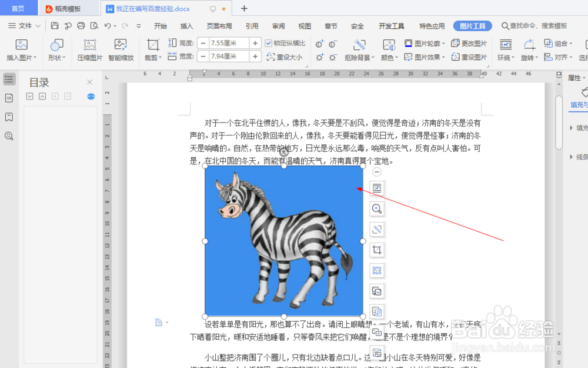The image size is (588, 368).
Task: Click expand level plus icon in 目录 pane
Action: point(55,96)
